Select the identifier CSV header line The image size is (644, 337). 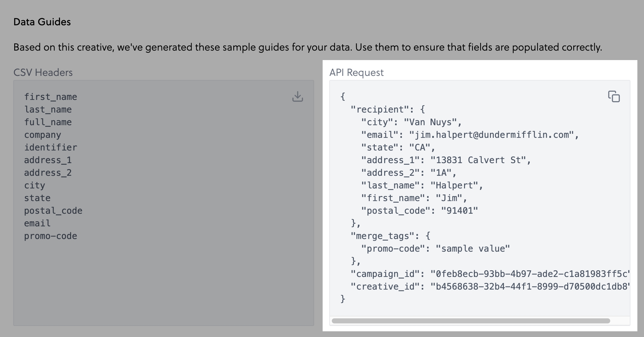(x=51, y=147)
